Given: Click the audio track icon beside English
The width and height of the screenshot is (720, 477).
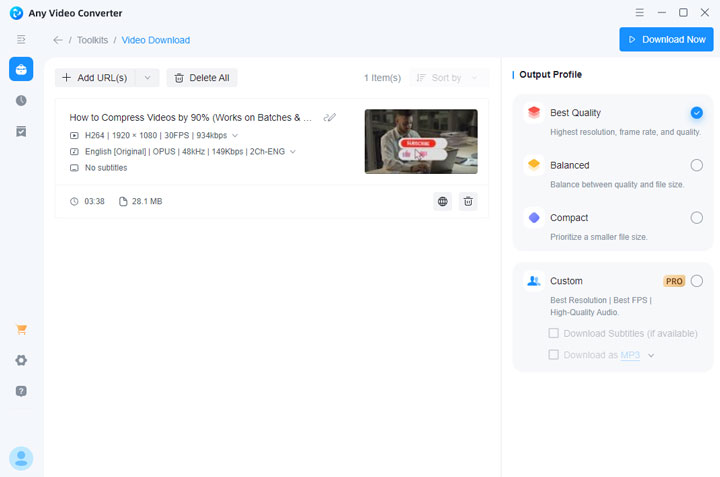Looking at the screenshot, I should coord(74,152).
